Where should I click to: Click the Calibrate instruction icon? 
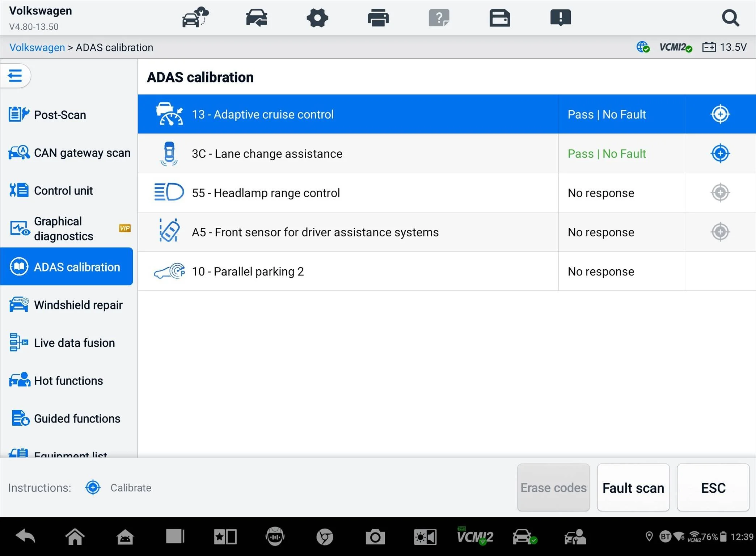tap(93, 487)
